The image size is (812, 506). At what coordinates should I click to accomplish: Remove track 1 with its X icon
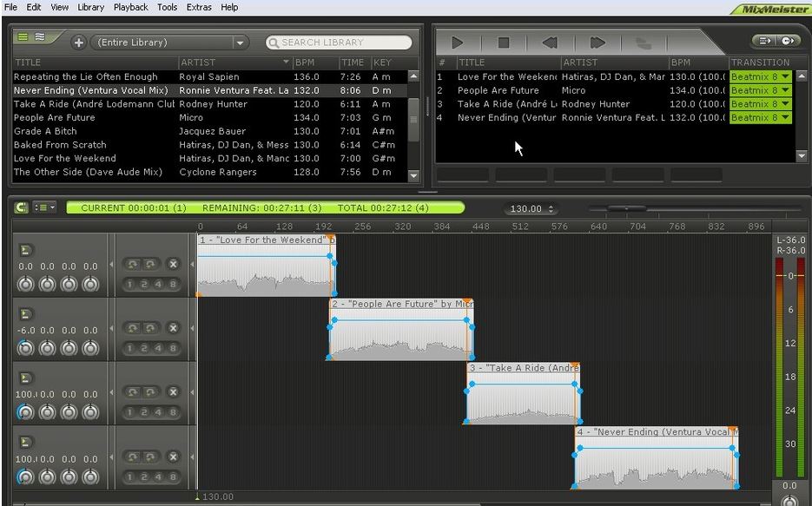pos(173,264)
